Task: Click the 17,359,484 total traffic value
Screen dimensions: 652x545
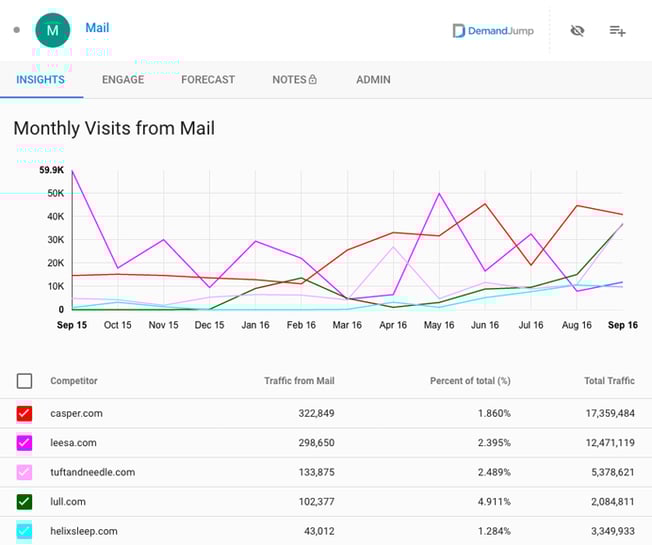Action: [610, 414]
